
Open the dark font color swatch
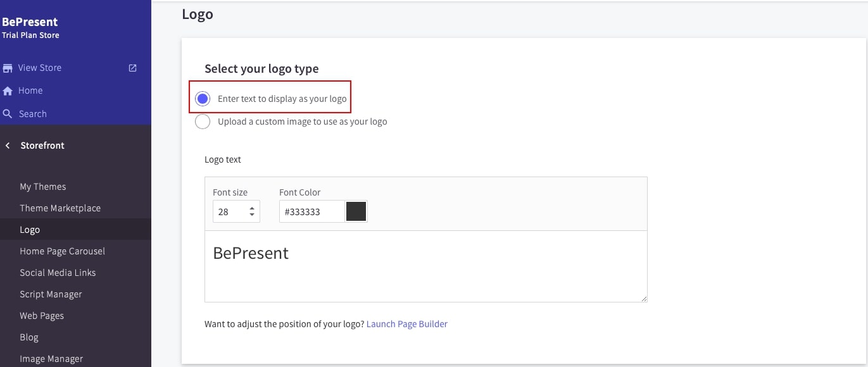[356, 212]
